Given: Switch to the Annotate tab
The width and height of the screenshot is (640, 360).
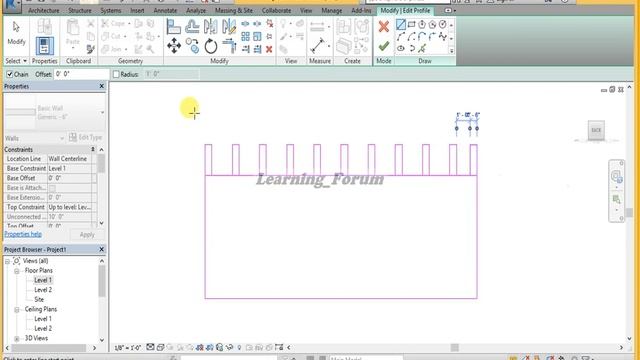Looking at the screenshot, I should [165, 11].
